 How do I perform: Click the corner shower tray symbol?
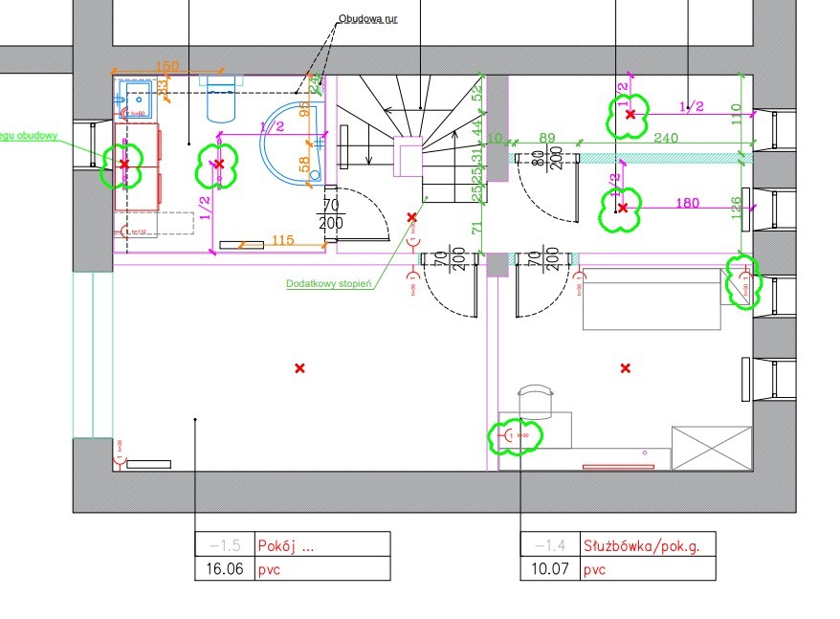tap(287, 144)
